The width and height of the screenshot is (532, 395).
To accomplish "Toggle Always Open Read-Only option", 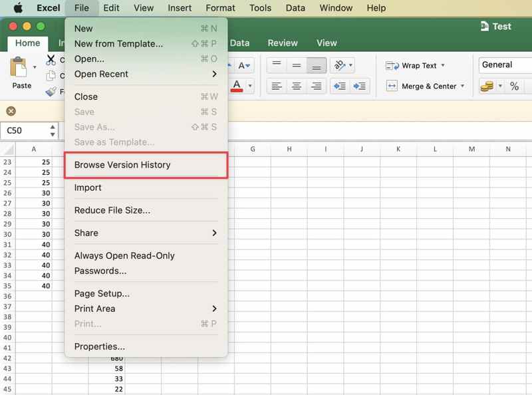I will click(x=124, y=255).
